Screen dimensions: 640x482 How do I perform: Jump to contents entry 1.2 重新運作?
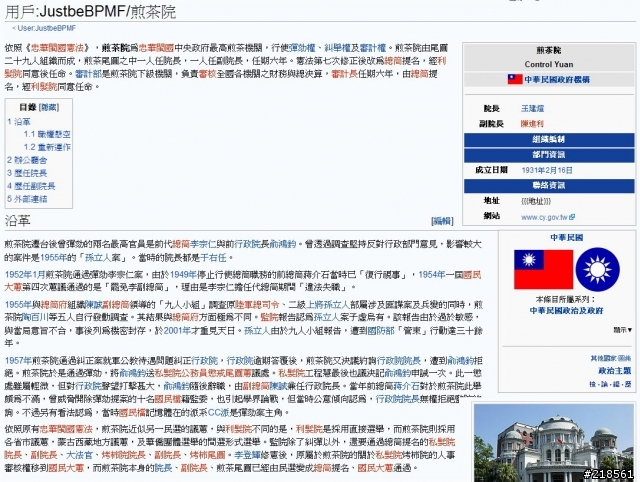[x=47, y=147]
